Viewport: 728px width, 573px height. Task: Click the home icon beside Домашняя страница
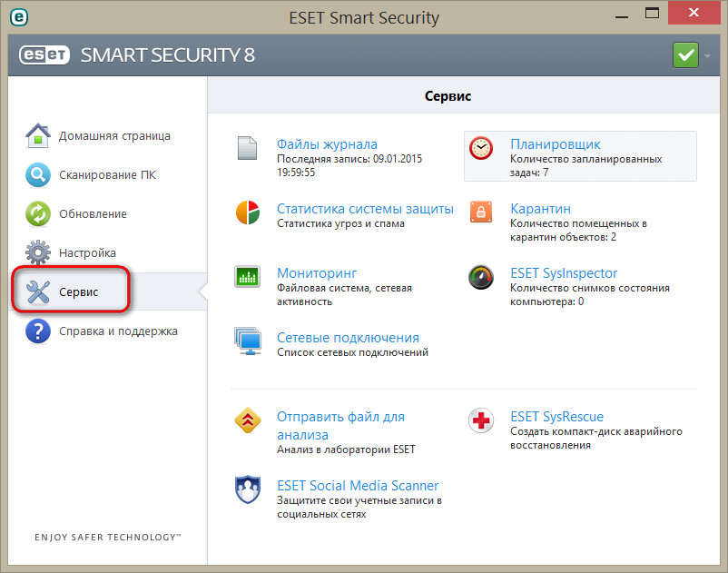(x=38, y=136)
